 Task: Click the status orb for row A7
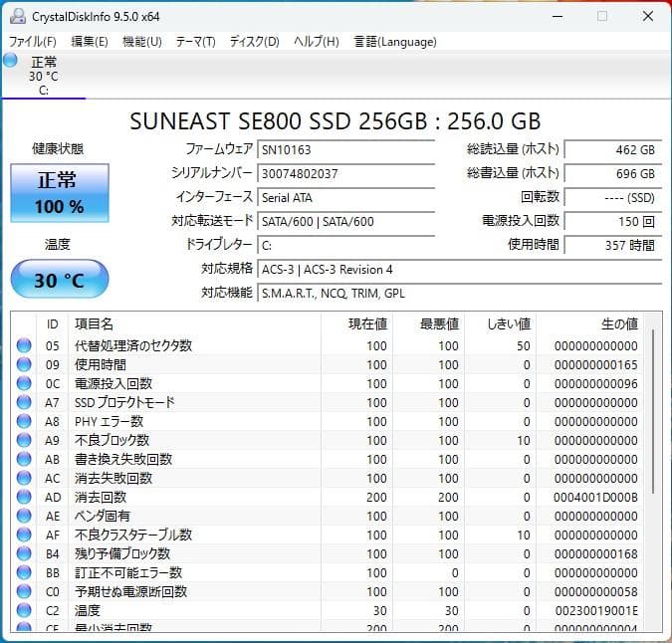(x=24, y=402)
